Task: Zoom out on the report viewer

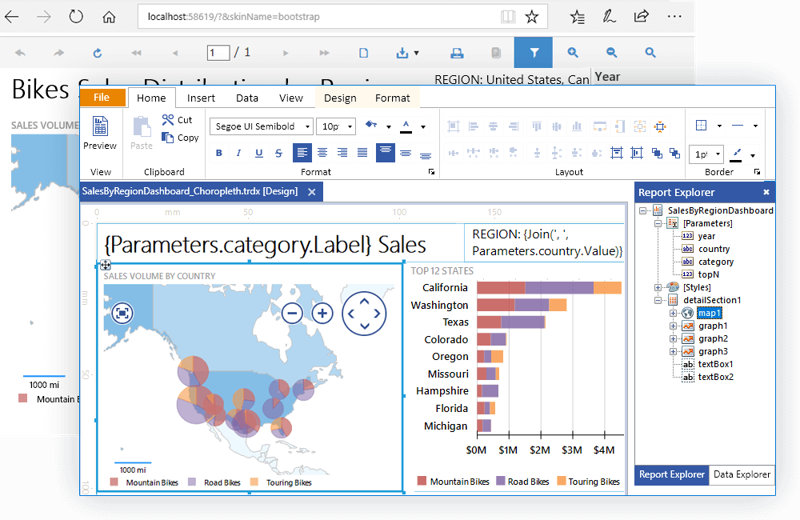Action: pyautogui.click(x=611, y=52)
